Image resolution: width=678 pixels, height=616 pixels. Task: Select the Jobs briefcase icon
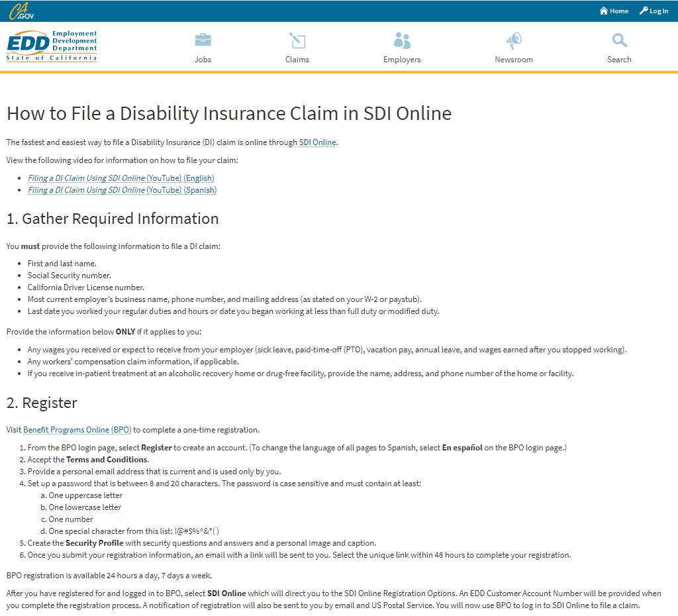(203, 40)
